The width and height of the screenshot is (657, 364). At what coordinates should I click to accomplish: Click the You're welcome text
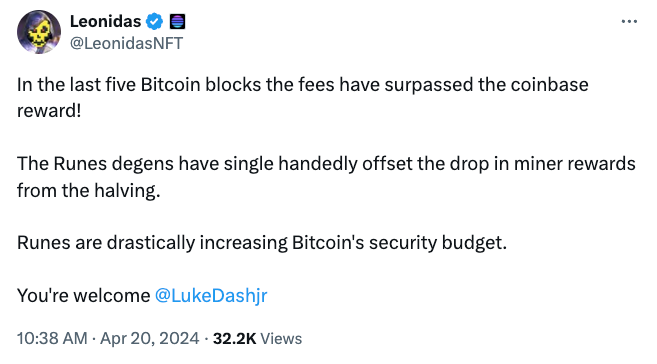[83, 296]
